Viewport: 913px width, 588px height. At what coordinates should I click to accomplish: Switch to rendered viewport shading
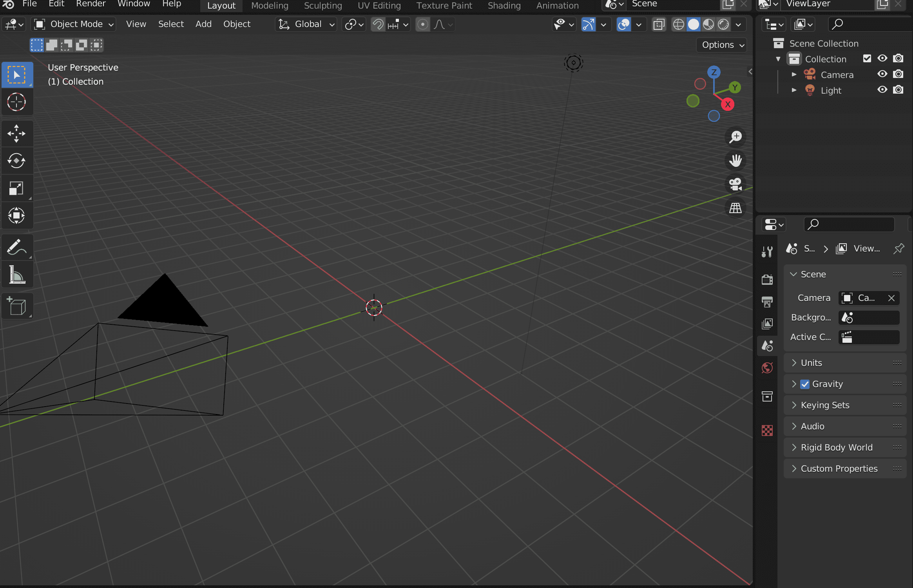pyautogui.click(x=723, y=24)
